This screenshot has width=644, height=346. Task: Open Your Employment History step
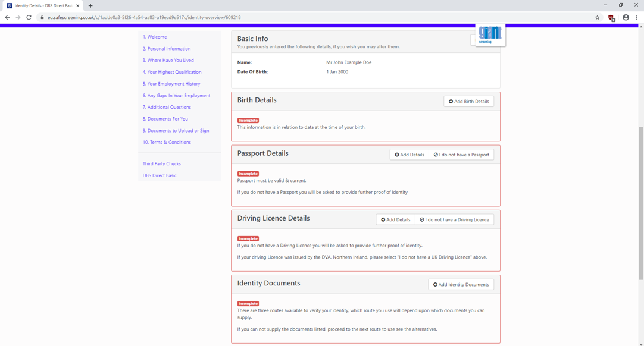pos(171,84)
